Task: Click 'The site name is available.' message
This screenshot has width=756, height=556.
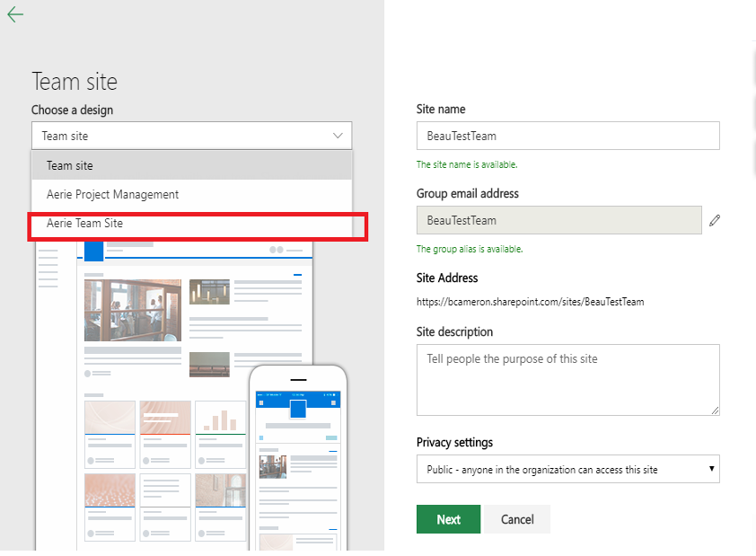Action: [467, 164]
